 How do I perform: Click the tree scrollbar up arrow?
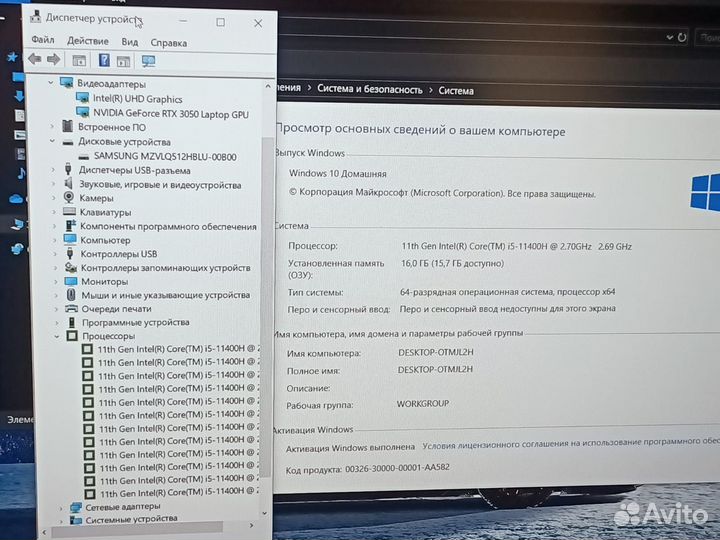268,86
